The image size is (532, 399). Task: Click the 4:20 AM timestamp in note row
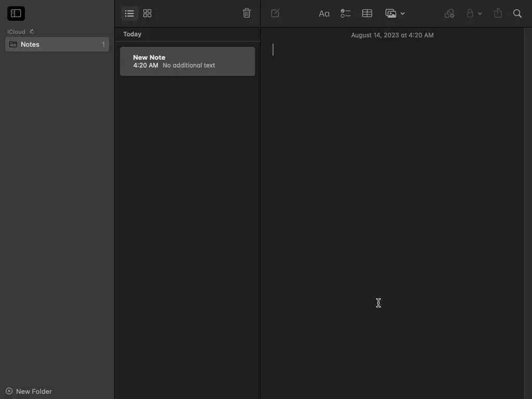145,65
